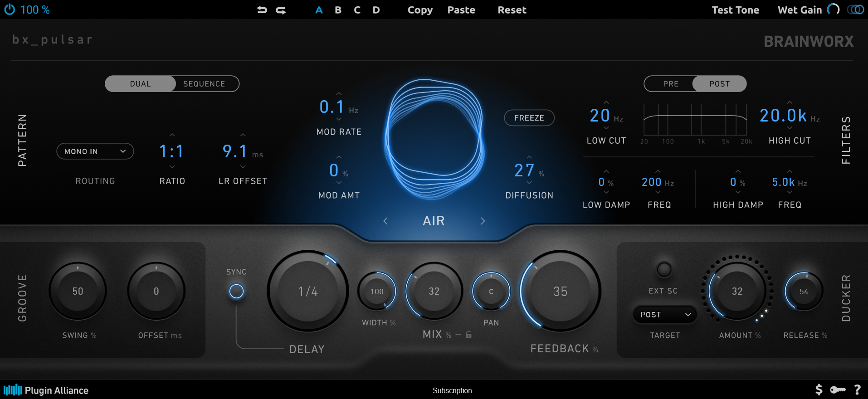The image size is (868, 399).
Task: Click the WIDTH knob showing 100
Action: (377, 292)
